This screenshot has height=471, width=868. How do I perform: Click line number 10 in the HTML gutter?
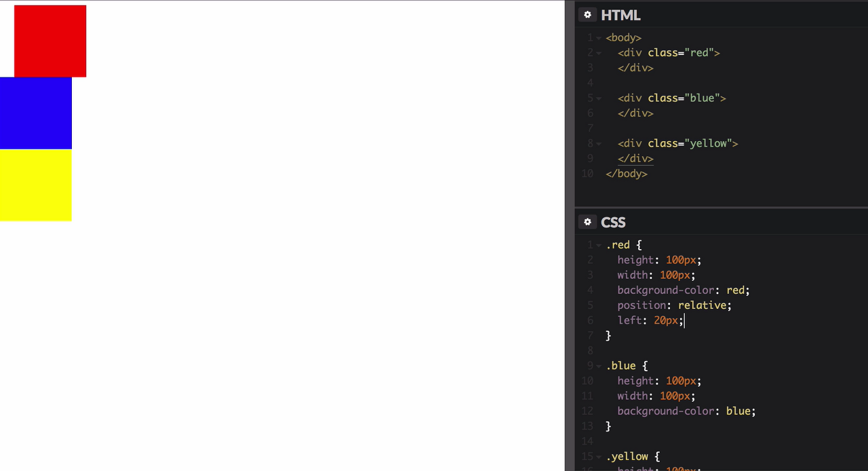pyautogui.click(x=587, y=174)
